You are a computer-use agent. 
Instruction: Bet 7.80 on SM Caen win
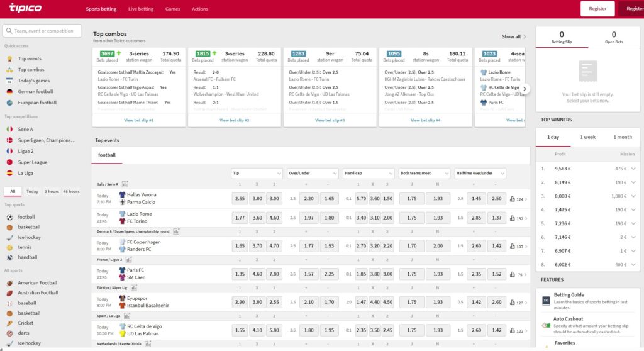click(x=274, y=274)
